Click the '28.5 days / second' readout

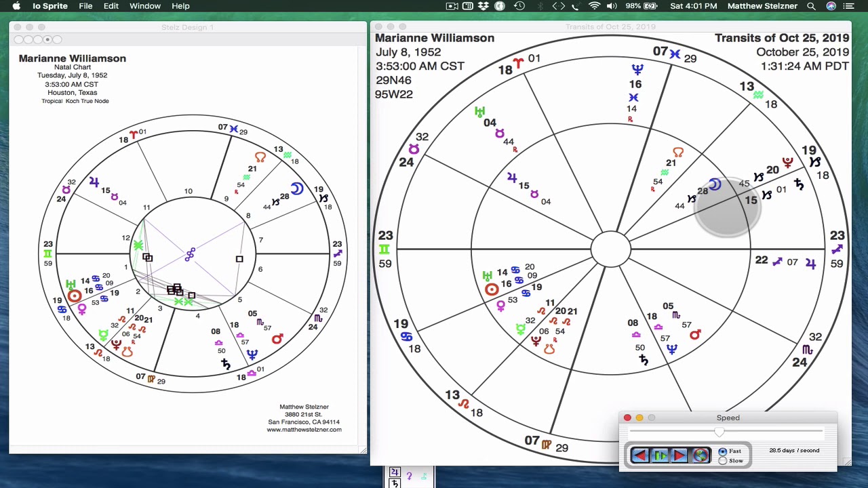point(794,450)
